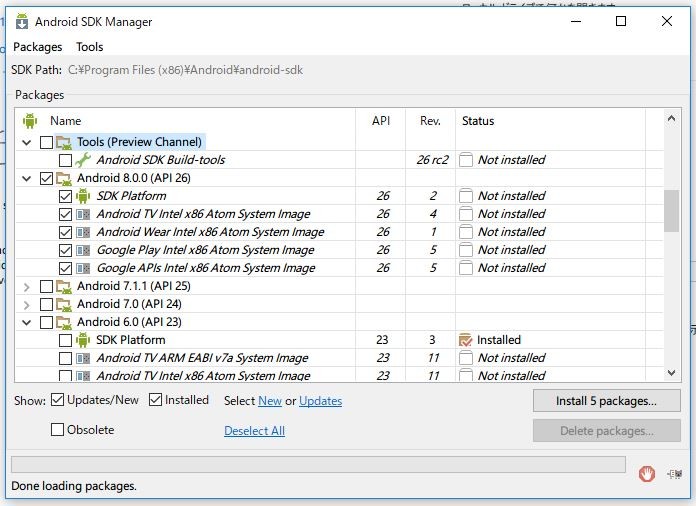The height and width of the screenshot is (506, 696).
Task: Check the Android 7.0 (API 24) checkbox
Action: click(46, 304)
